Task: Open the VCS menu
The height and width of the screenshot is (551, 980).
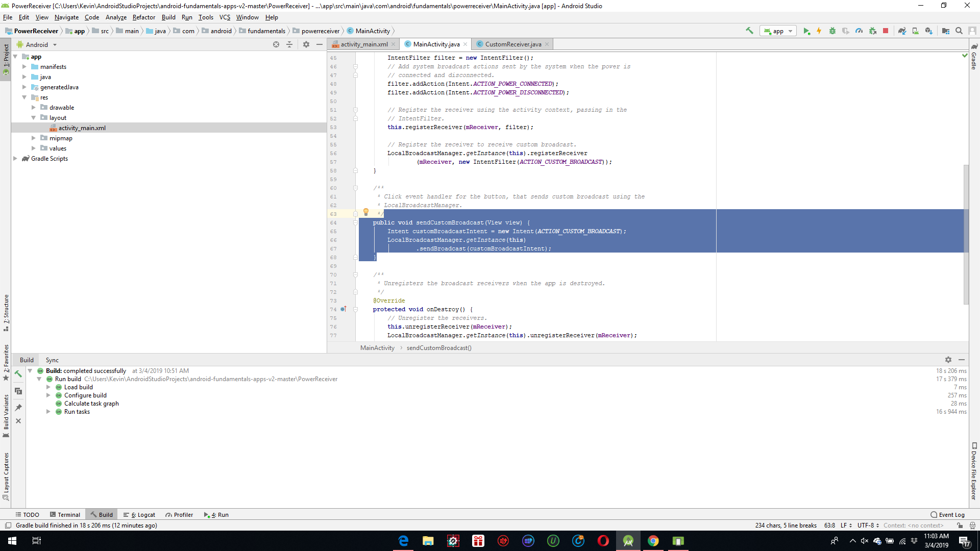Action: tap(225, 17)
